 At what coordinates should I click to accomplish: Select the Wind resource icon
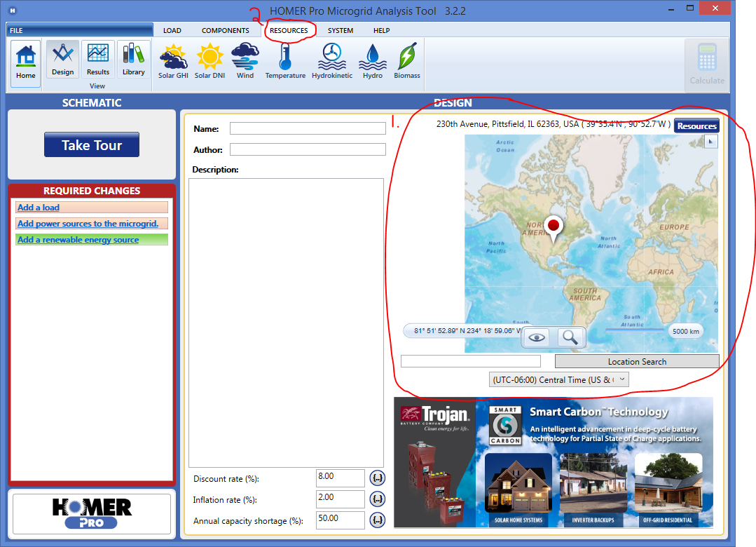coord(245,60)
